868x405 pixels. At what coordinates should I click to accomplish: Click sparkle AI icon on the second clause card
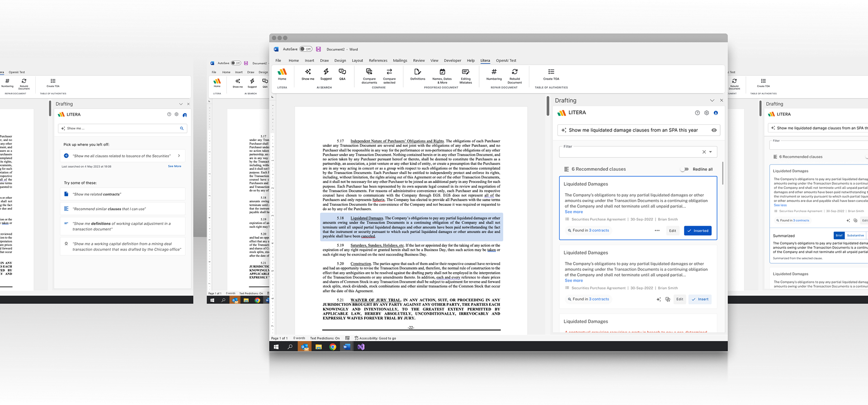pos(659,299)
